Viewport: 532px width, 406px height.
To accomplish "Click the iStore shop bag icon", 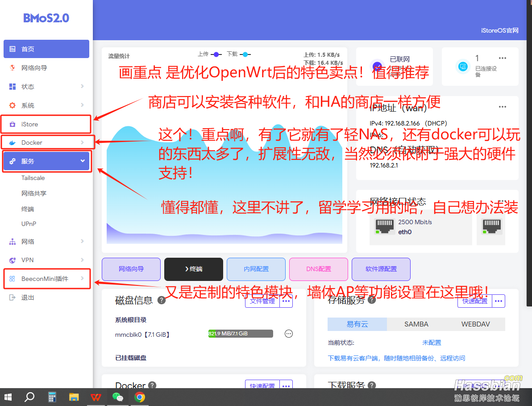I will (12, 124).
